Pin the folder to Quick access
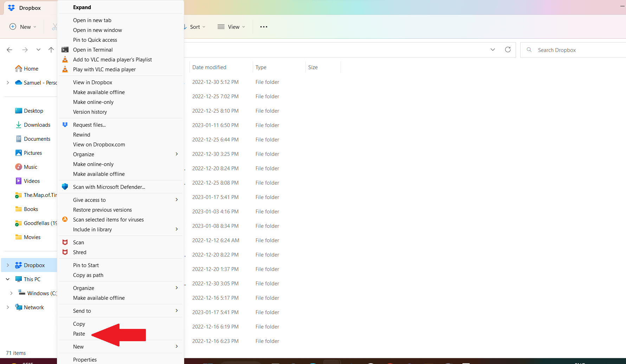The height and width of the screenshot is (364, 626). click(95, 40)
